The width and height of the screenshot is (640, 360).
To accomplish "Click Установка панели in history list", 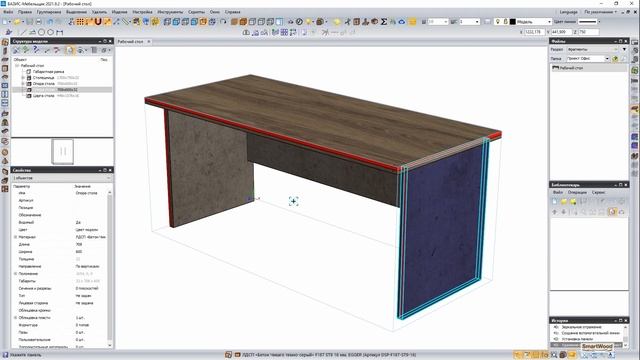I will [577, 339].
